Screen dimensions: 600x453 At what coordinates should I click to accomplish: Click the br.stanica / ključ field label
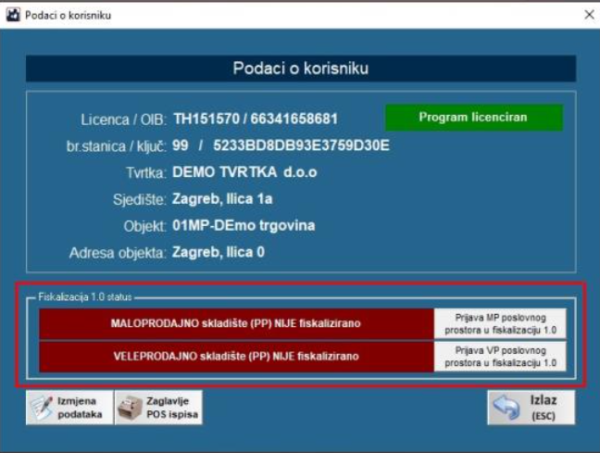pyautogui.click(x=109, y=146)
